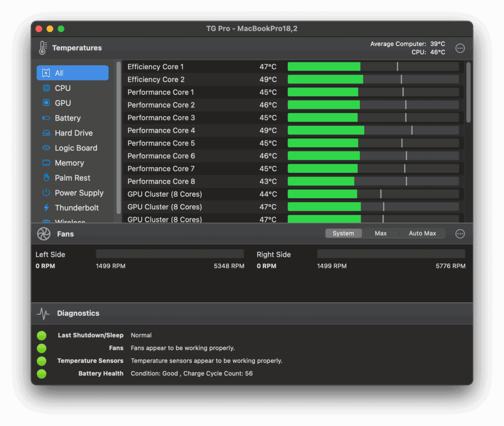This screenshot has height=426, width=504.
Task: Select the Efficiency Core 2 row
Action: pyautogui.click(x=293, y=79)
